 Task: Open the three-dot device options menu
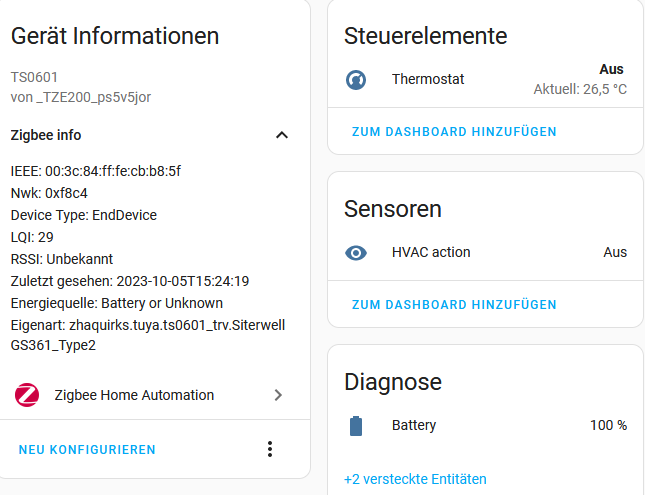[270, 449]
